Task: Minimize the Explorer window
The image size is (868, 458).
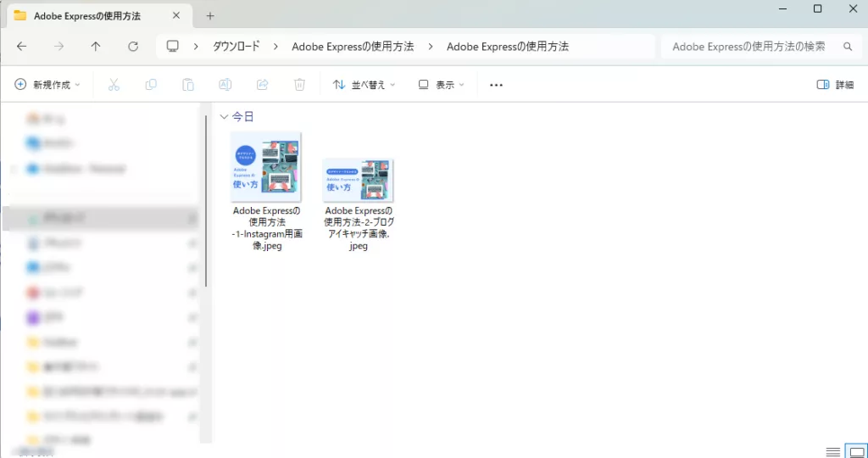Action: [782, 8]
